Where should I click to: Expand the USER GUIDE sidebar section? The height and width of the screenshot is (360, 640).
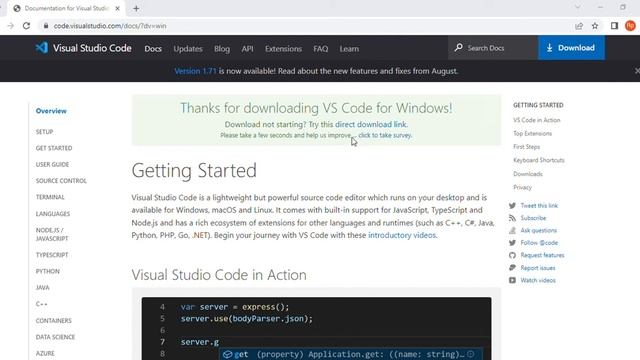(52, 164)
